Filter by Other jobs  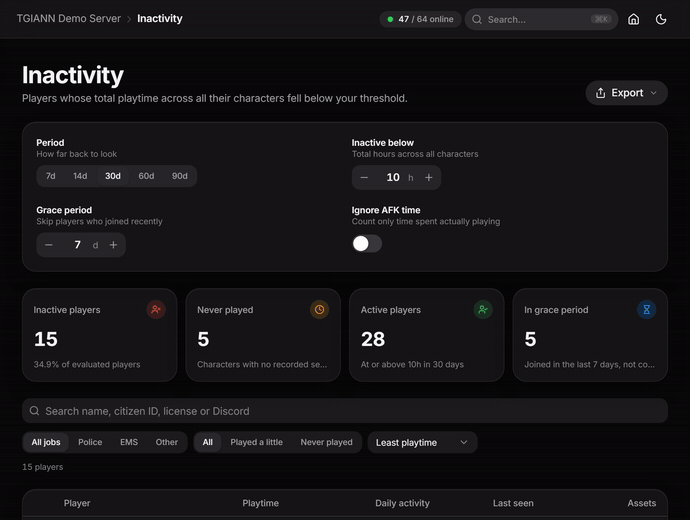pos(167,442)
